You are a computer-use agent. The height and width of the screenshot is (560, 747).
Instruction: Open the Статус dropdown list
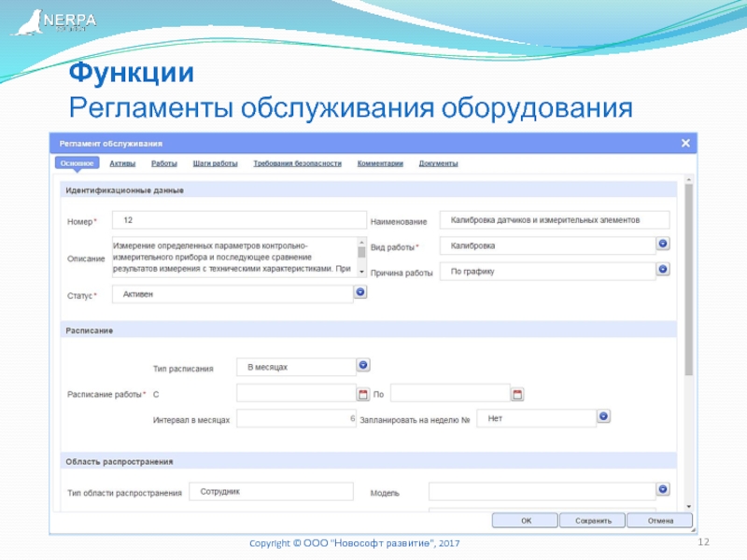click(359, 292)
